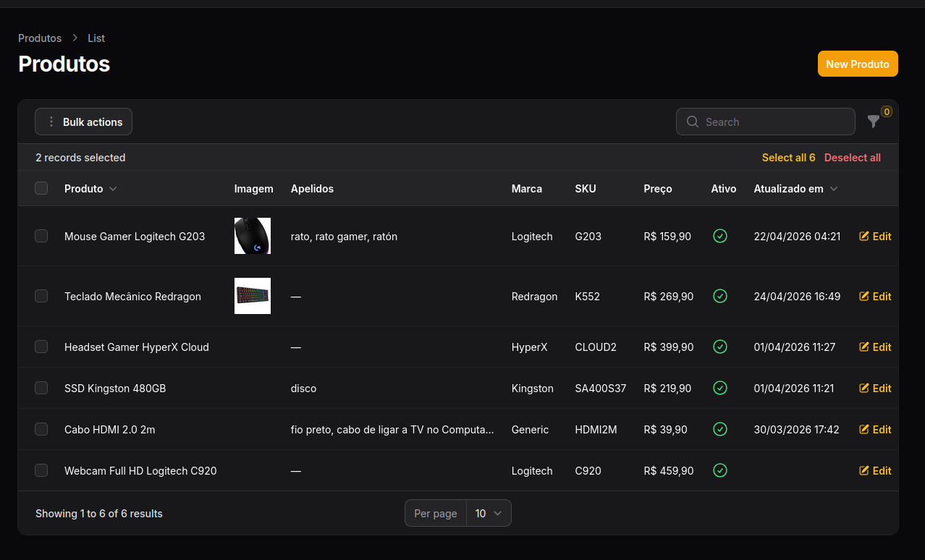Screen dimensions: 925x560
Task: Click the product name Mouse Gamer Logitech G203
Action: (135, 237)
